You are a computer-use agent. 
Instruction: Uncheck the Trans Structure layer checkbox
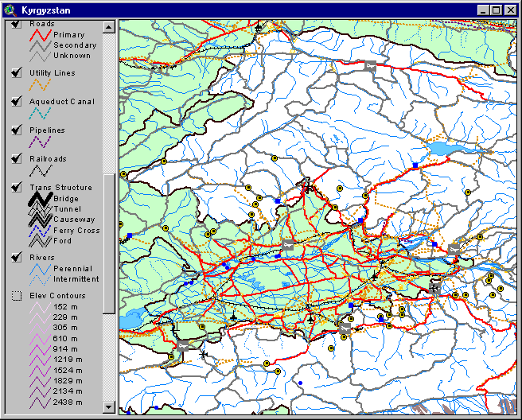tap(16, 187)
